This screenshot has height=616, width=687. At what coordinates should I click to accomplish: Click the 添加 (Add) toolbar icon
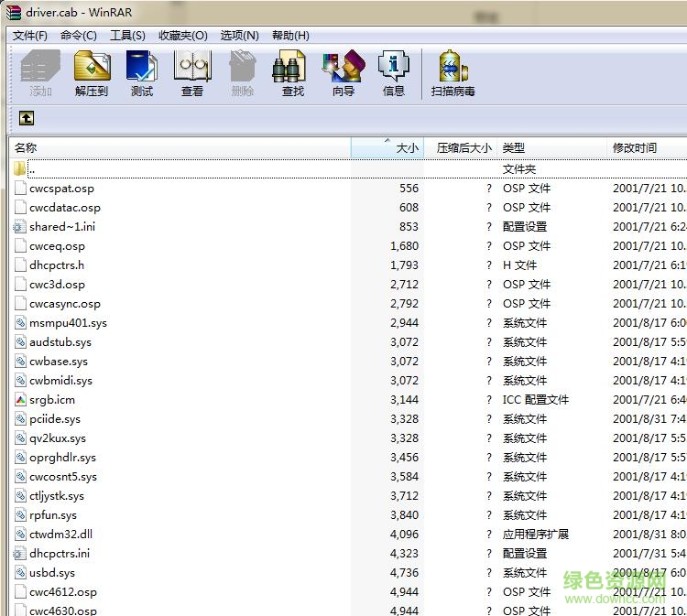tap(41, 72)
